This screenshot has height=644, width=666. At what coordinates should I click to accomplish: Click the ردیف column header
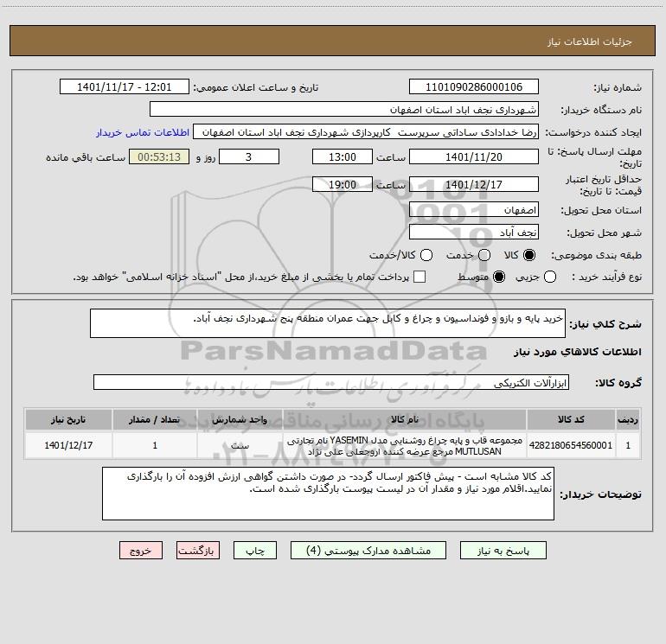click(628, 419)
